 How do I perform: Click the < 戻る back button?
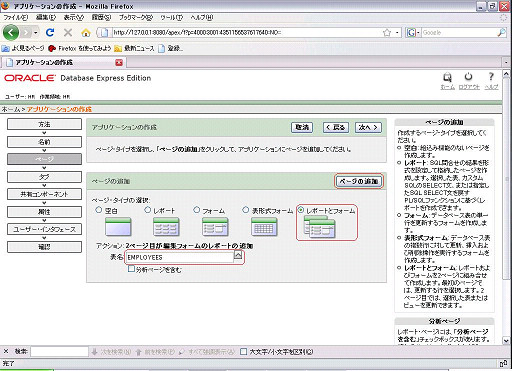(x=336, y=127)
